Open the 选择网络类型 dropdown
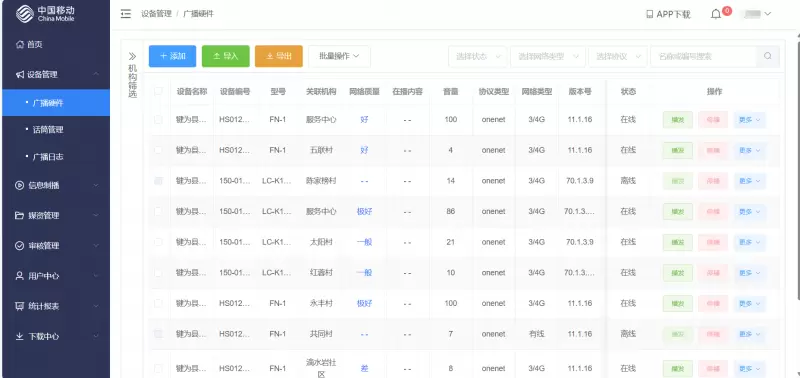This screenshot has width=800, height=378. pos(547,56)
